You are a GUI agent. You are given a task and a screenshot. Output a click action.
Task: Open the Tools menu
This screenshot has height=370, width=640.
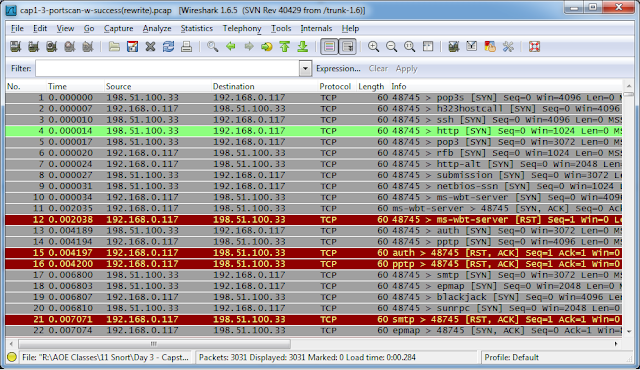(281, 29)
